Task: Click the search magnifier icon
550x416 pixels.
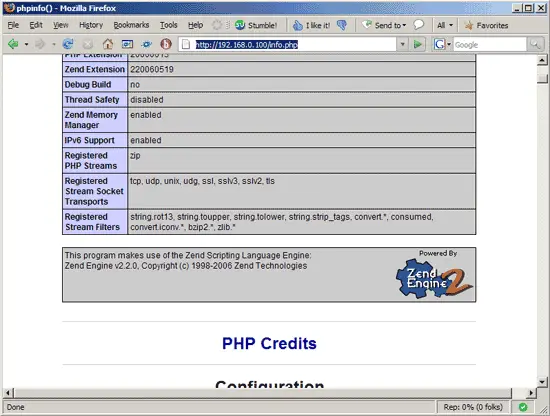Action: [x=535, y=45]
